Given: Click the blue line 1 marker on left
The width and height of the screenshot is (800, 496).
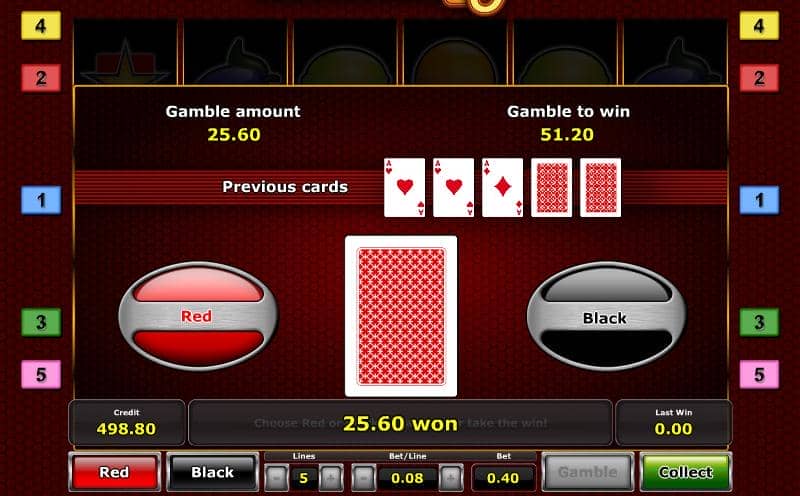Looking at the screenshot, I should click(41, 200).
